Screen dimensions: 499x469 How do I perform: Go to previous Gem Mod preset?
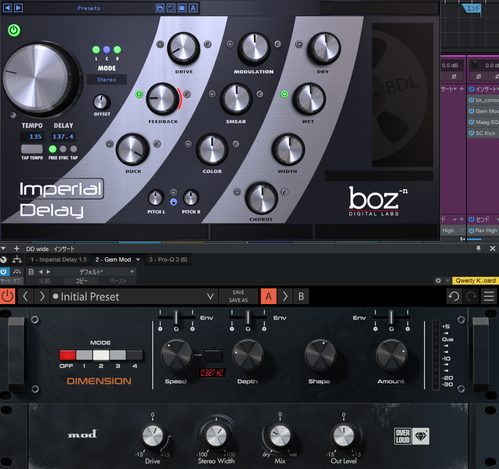click(x=25, y=296)
